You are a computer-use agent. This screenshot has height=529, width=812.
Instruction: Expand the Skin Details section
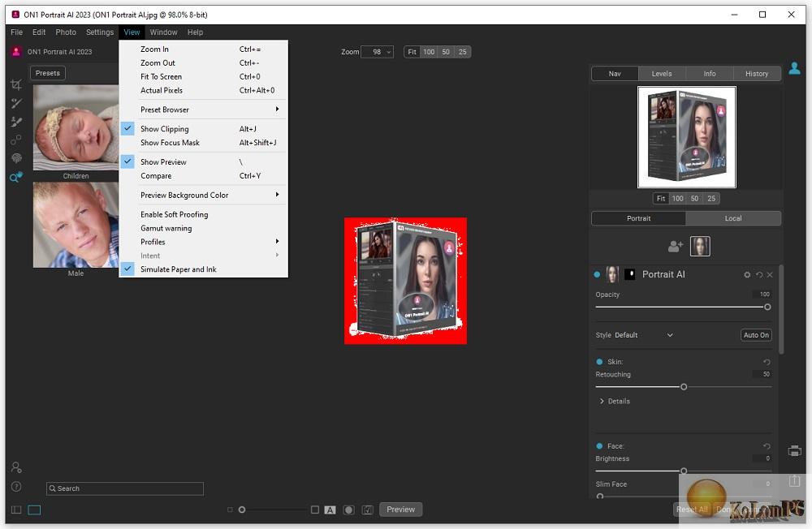pos(614,401)
